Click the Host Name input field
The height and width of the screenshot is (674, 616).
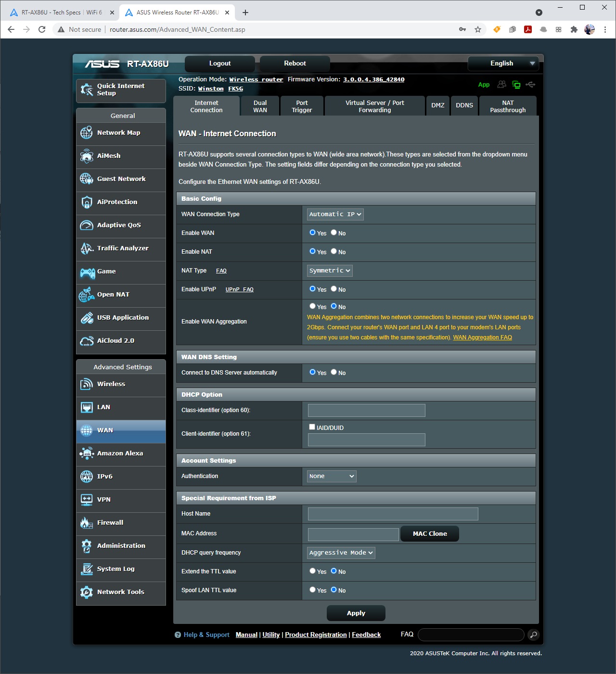point(393,514)
